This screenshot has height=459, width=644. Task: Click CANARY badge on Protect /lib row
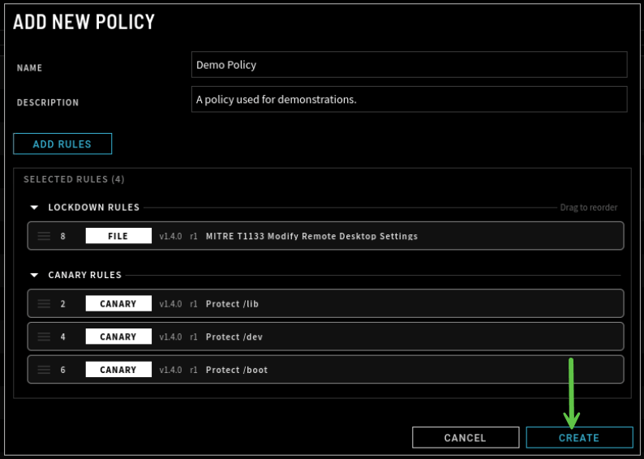pos(118,304)
